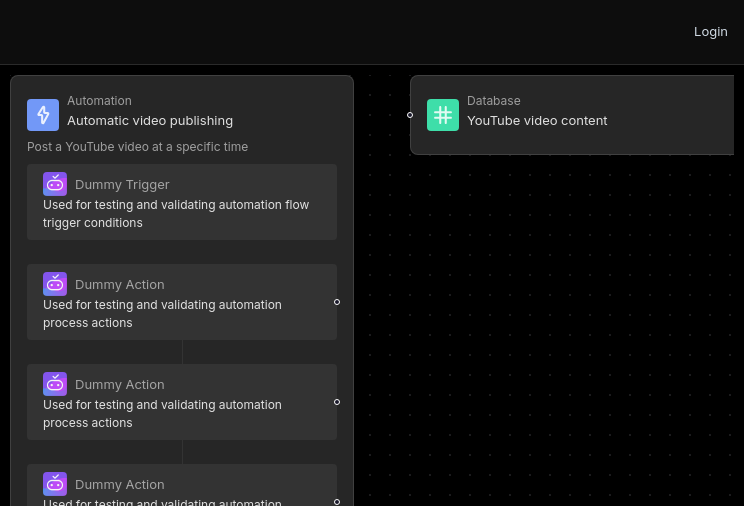Click 'Post a YouTube video at a specific time' description
This screenshot has height=506, width=744.
point(138,147)
